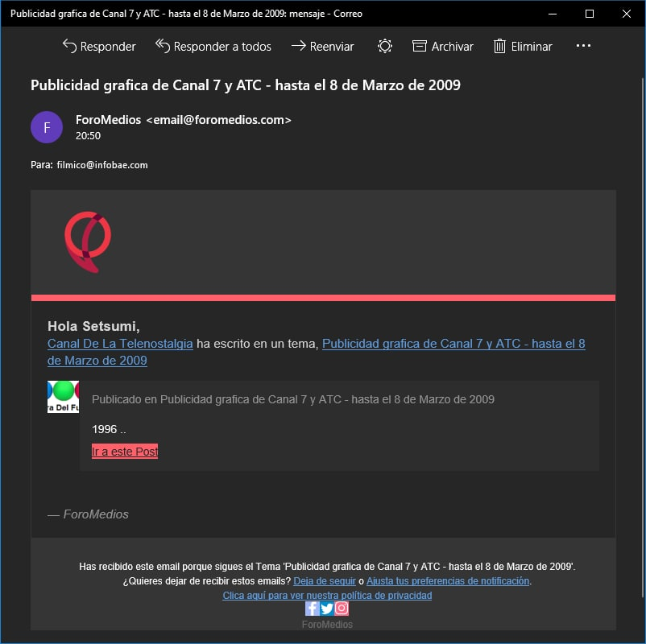Toggle the light/dark theme sun icon
The height and width of the screenshot is (644, 646).
(x=385, y=46)
